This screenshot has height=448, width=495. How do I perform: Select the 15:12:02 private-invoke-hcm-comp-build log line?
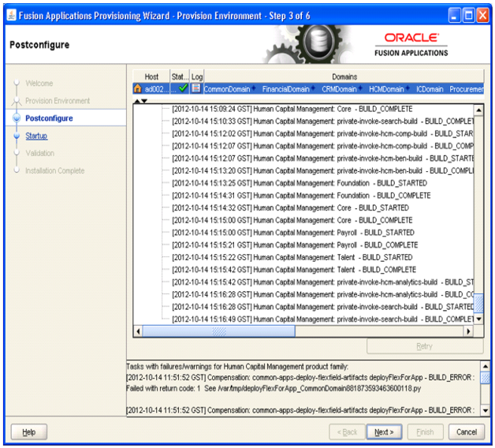[x=322, y=133]
